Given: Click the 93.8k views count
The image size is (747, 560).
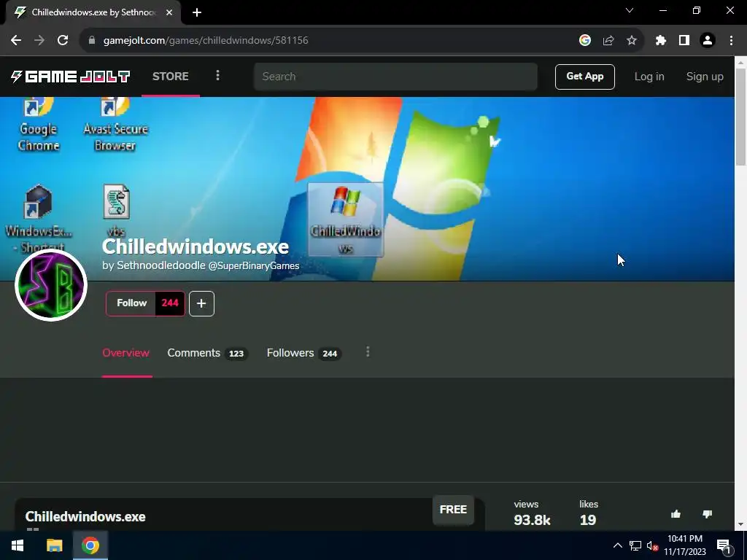Looking at the screenshot, I should point(532,520).
